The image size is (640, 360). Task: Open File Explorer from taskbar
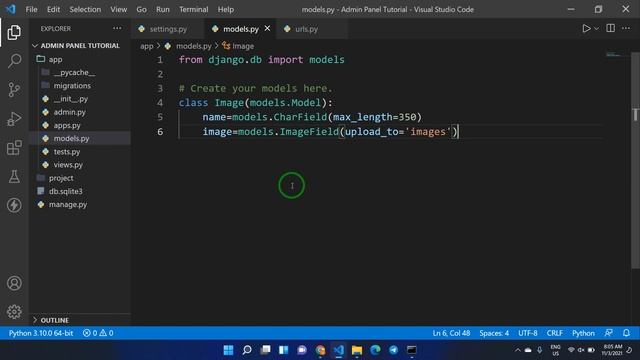tap(357, 350)
